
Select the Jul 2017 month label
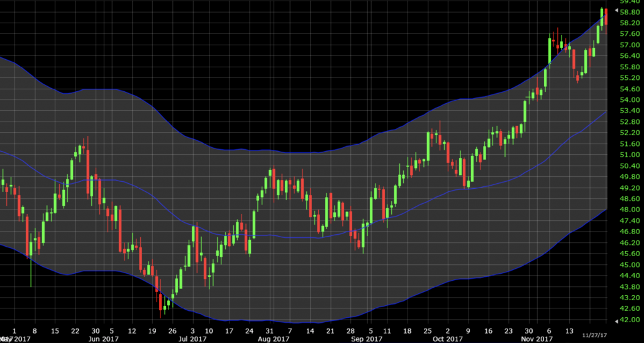[x=193, y=339]
